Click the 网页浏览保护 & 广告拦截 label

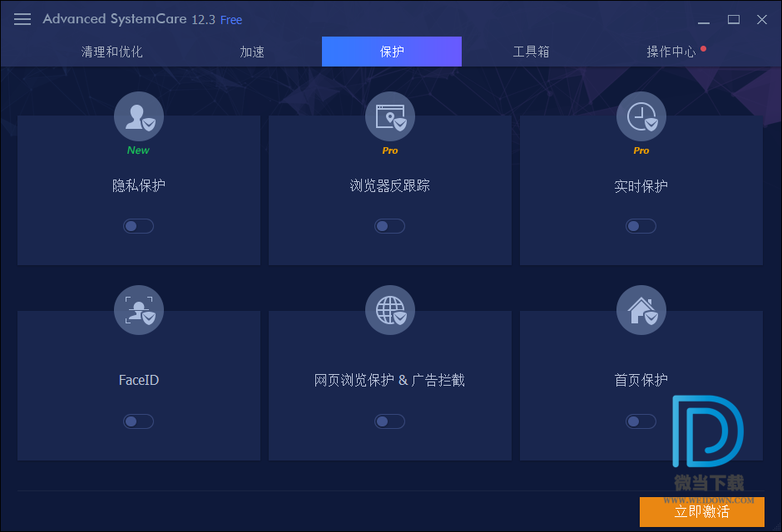pos(389,381)
